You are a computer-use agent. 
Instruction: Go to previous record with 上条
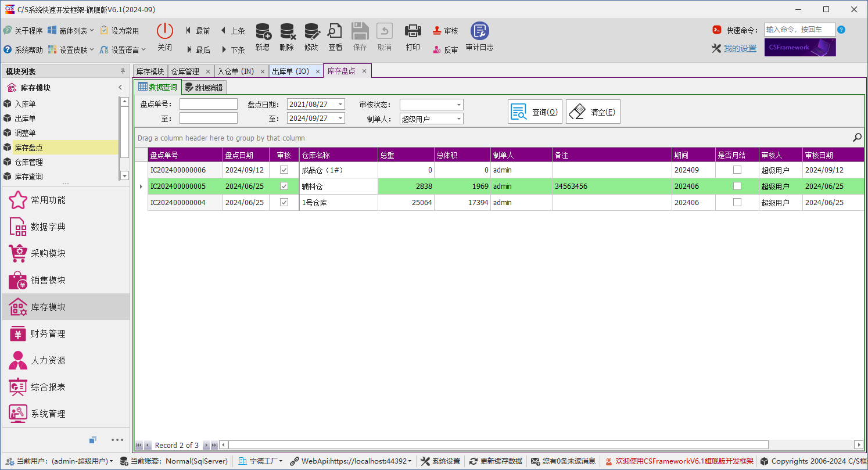[x=232, y=31]
